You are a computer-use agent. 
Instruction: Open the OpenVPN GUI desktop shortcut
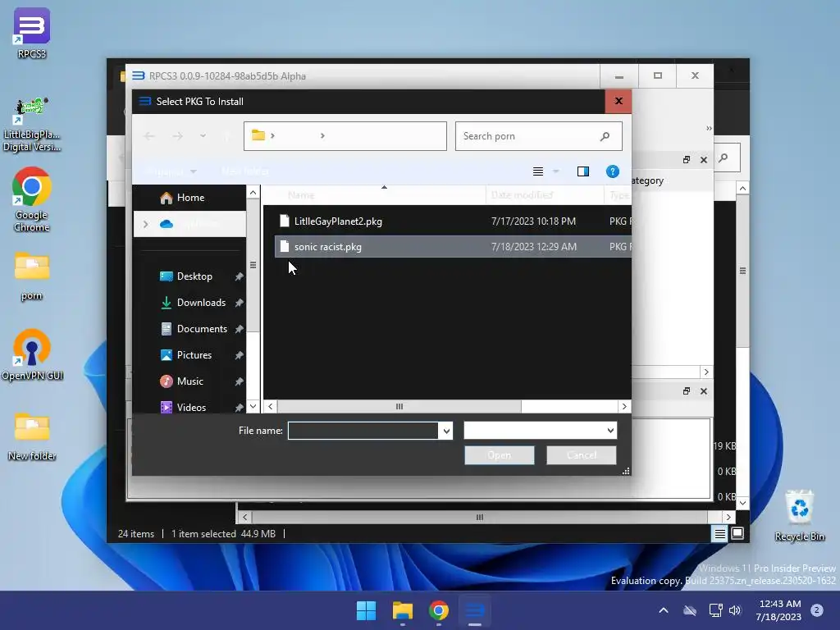pyautogui.click(x=32, y=355)
